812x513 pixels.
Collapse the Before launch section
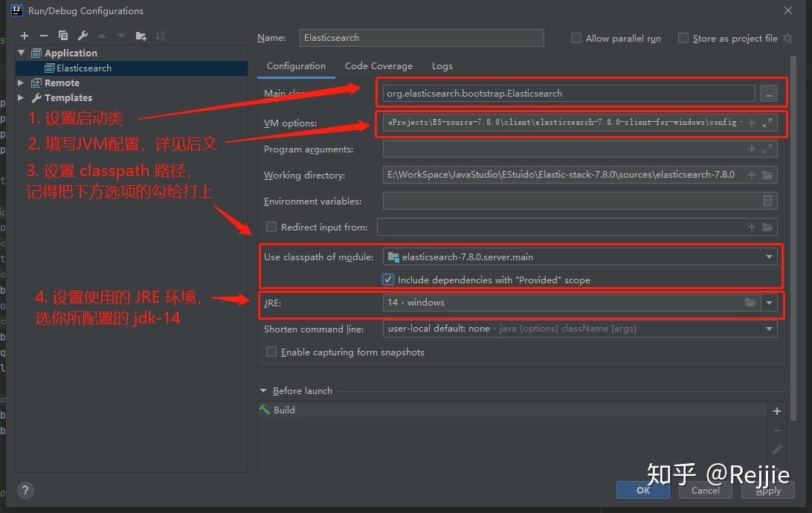[x=263, y=391]
